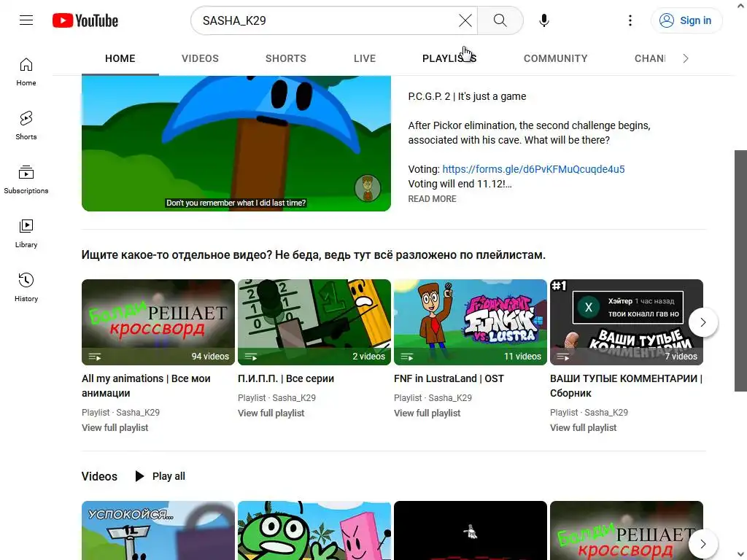Open the P.C.G.P. 2 video title
Viewport: 747px width, 560px height.
pyautogui.click(x=467, y=96)
